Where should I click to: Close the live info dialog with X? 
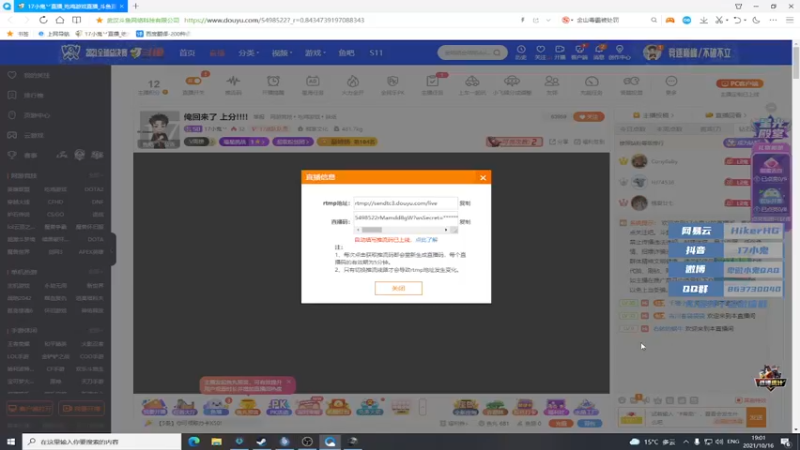pos(483,178)
